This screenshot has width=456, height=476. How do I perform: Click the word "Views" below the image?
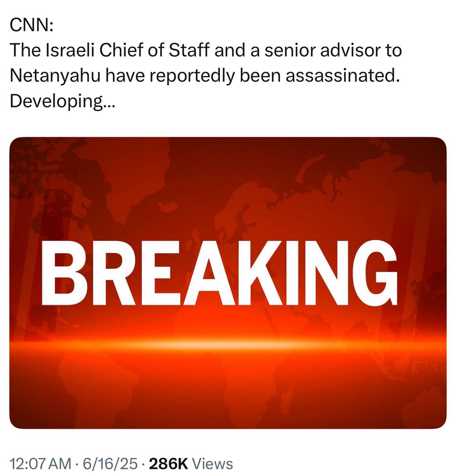tap(213, 464)
